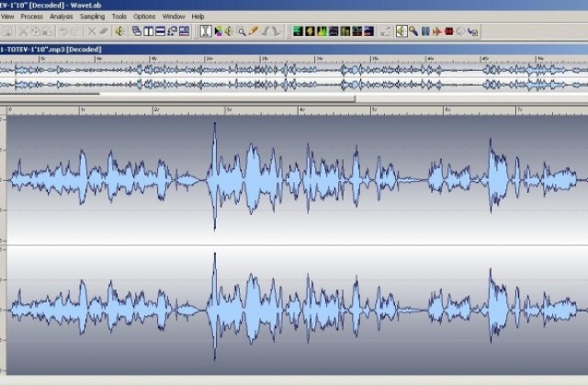The height and width of the screenshot is (386, 588).
Task: Open the first green level meter icon
Action: coord(298,31)
